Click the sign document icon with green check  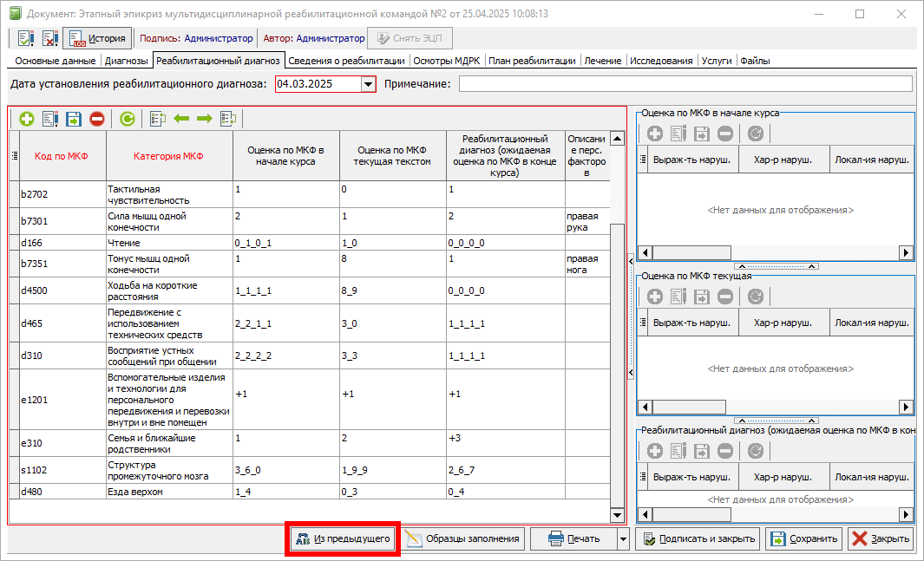pos(26,39)
